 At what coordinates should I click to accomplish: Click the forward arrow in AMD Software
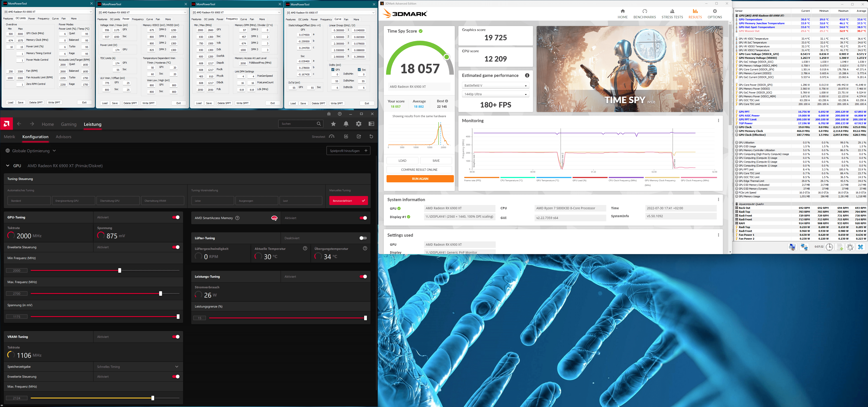[x=32, y=124]
